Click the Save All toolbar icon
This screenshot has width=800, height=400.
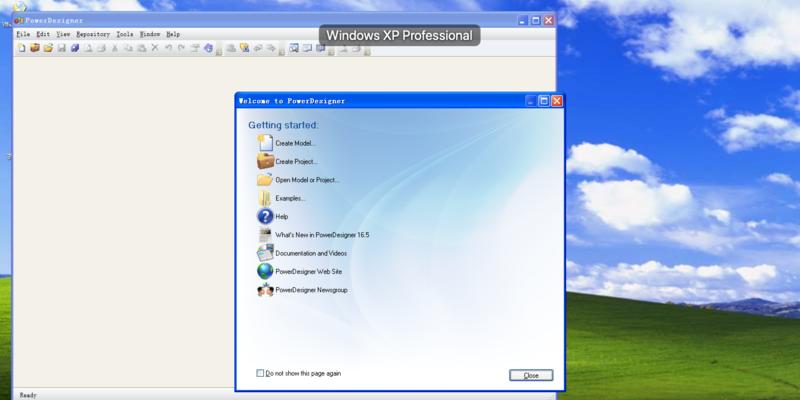75,48
